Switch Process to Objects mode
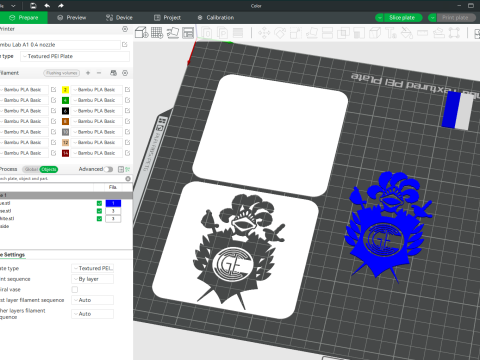Image resolution: width=480 pixels, height=360 pixels. [49, 169]
